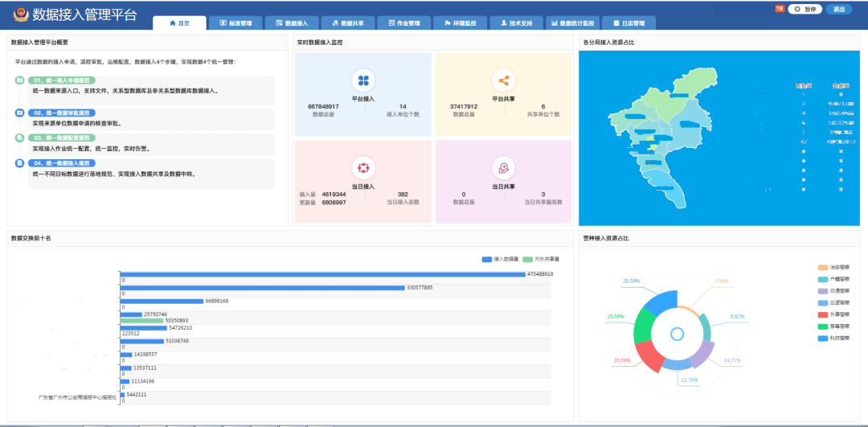Click the 当日共享 icon
This screenshot has width=868, height=427.
504,167
